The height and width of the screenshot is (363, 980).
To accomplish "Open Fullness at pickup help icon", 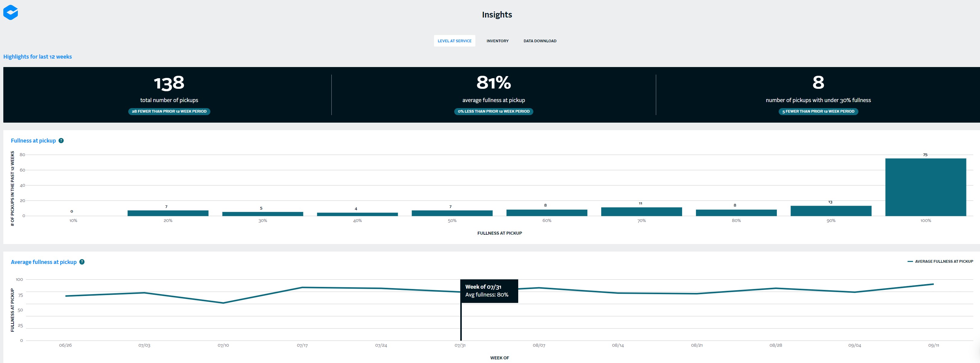I will tap(61, 140).
